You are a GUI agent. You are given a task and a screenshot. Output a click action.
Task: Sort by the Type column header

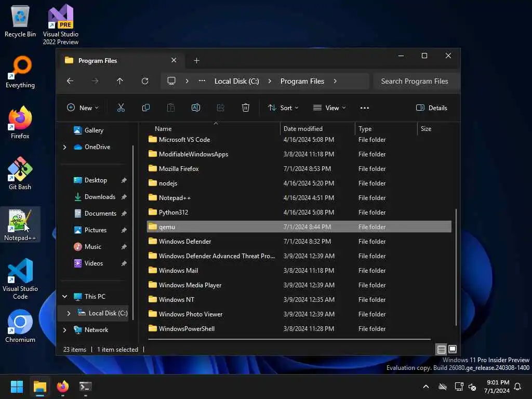386,129
